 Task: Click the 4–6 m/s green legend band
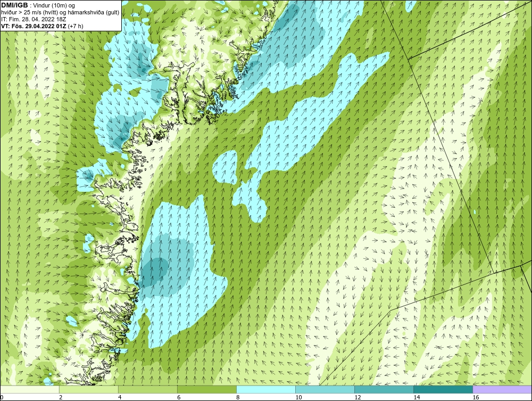coord(147,389)
